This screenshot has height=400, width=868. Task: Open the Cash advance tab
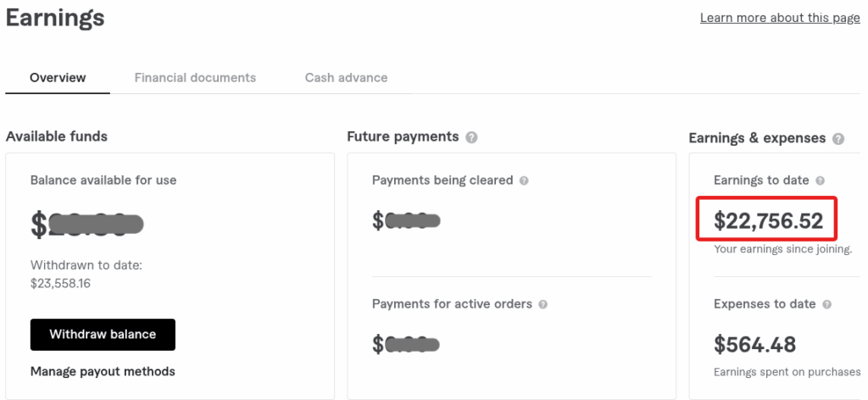[x=346, y=77]
